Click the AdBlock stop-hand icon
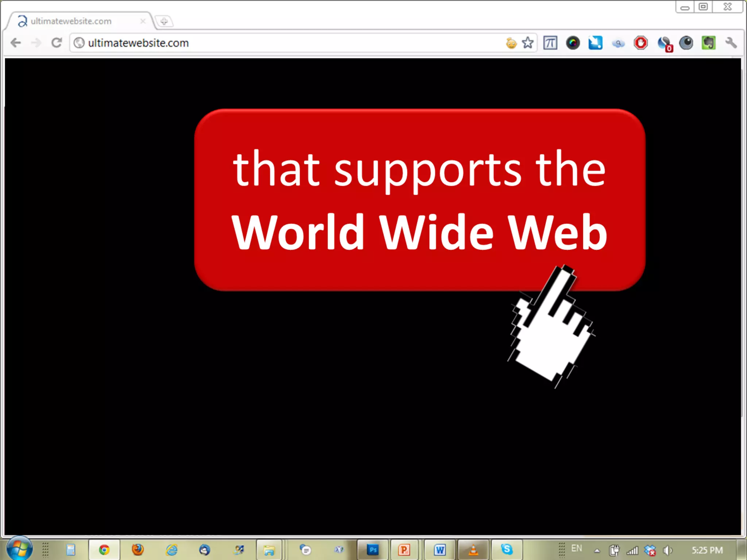 point(641,43)
